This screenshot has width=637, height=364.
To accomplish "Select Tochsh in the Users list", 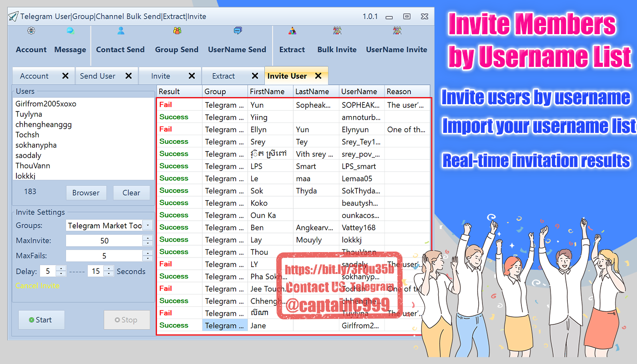I will [27, 135].
